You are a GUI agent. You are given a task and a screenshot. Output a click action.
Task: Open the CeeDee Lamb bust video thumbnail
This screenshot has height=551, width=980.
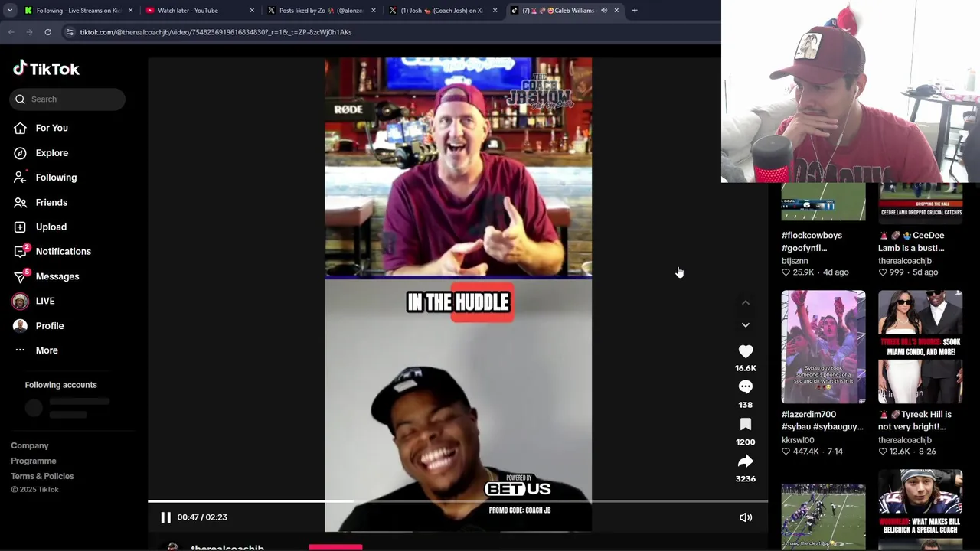coord(920,202)
